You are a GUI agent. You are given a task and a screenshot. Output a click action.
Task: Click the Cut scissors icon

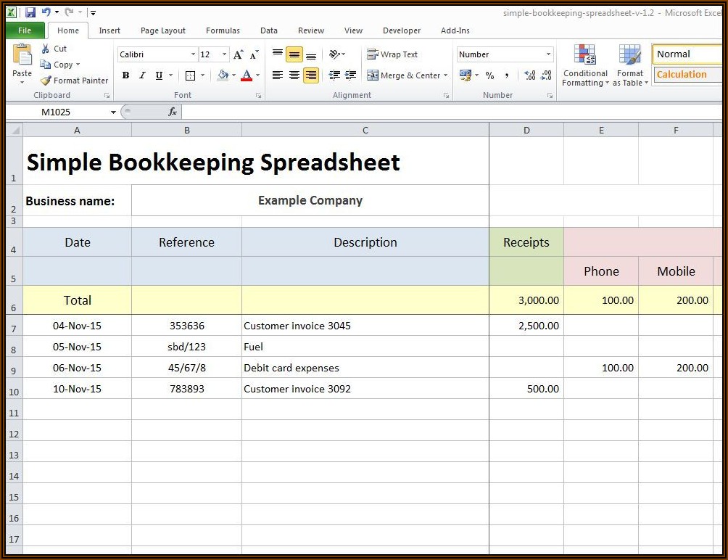tap(46, 49)
